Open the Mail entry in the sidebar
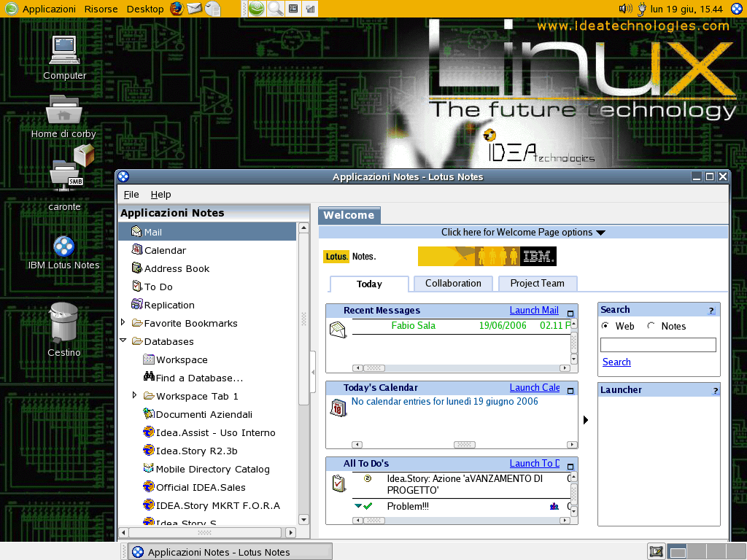Image resolution: width=747 pixels, height=560 pixels. (207, 232)
